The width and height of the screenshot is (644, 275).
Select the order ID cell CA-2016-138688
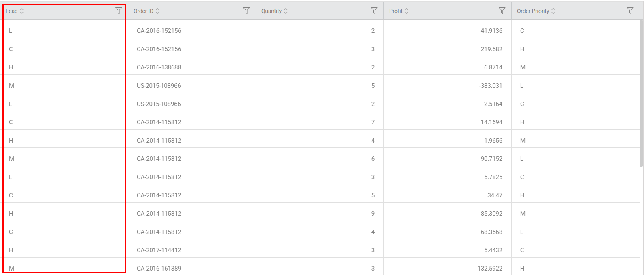[192, 67]
